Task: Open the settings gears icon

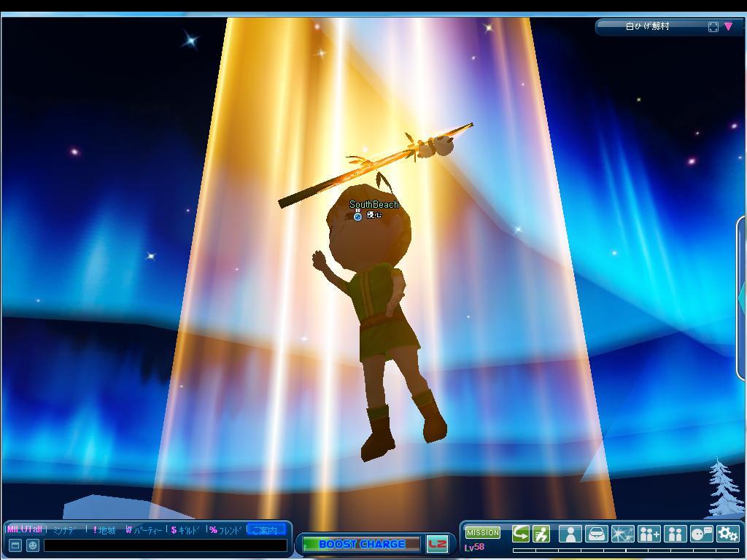Action: (x=727, y=534)
